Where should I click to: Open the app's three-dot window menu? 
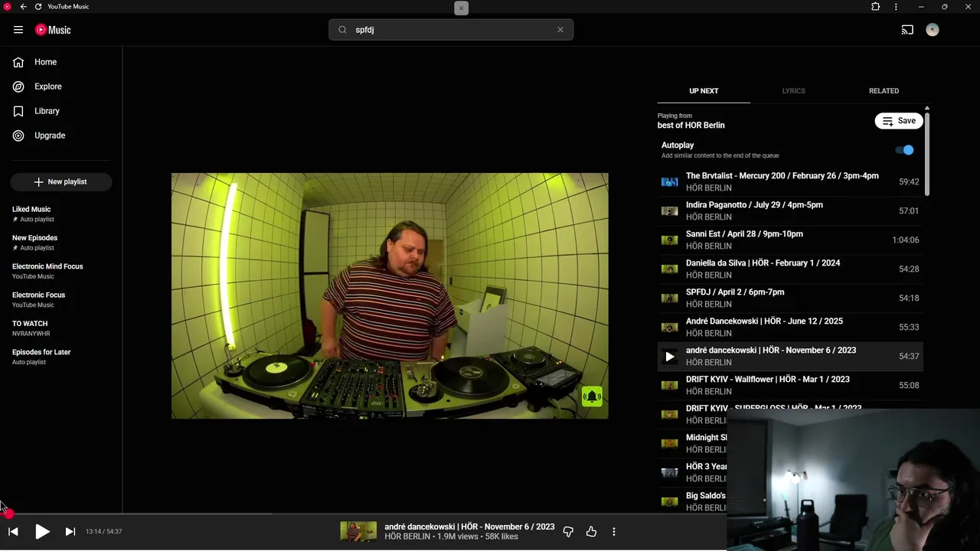[896, 7]
